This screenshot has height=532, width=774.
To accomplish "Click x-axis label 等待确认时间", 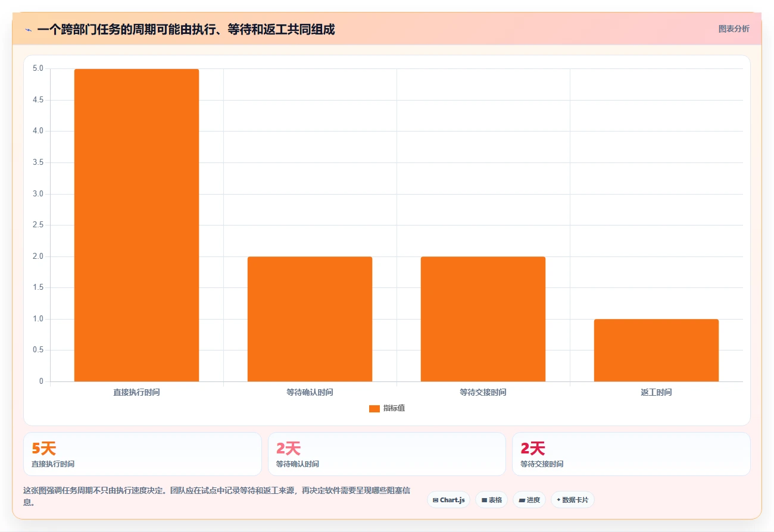I will [310, 392].
